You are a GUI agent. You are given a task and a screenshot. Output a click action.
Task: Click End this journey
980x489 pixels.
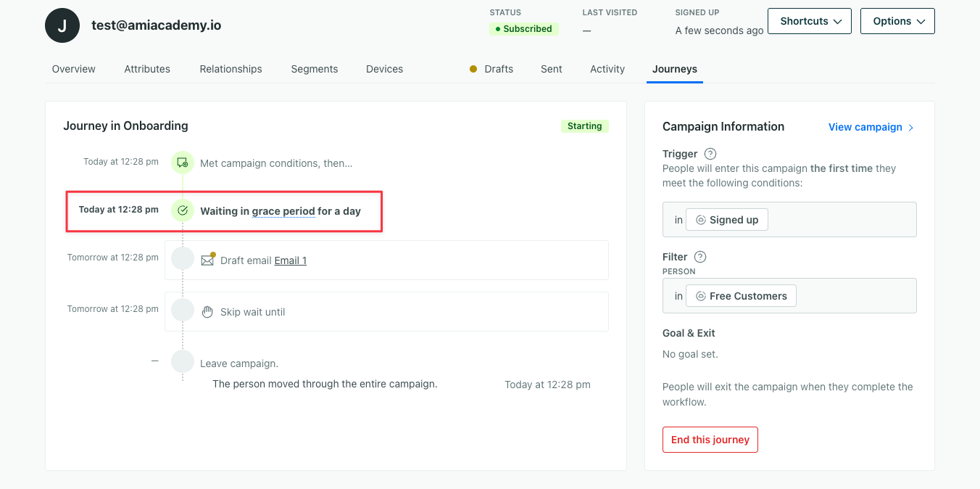[x=710, y=439]
